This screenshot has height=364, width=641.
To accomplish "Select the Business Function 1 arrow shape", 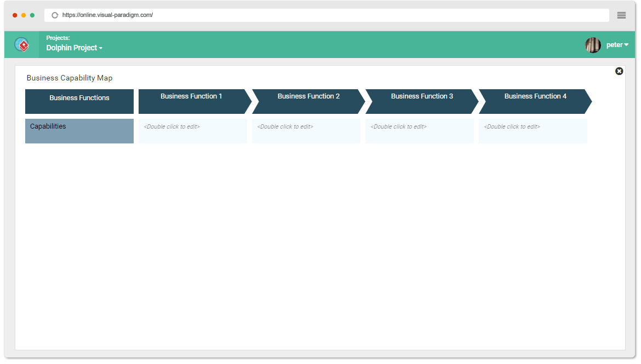I will pos(191,101).
